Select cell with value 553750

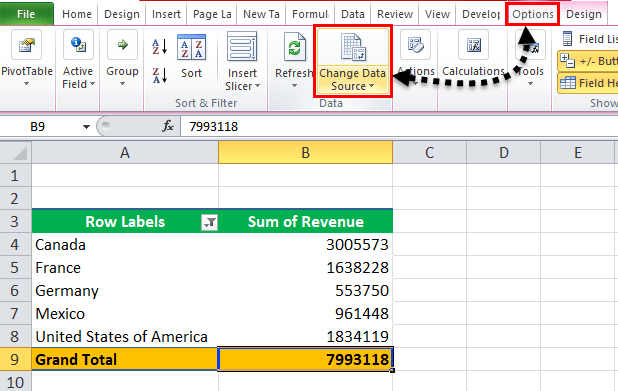(305, 290)
